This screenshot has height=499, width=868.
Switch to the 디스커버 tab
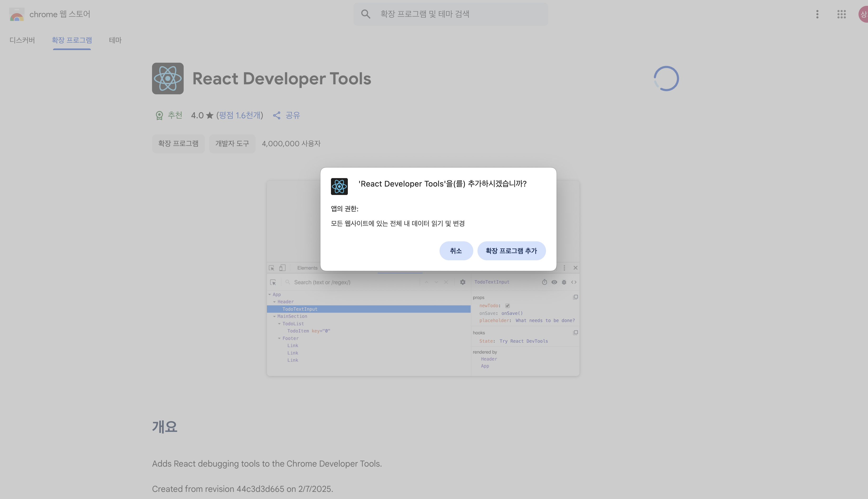22,40
